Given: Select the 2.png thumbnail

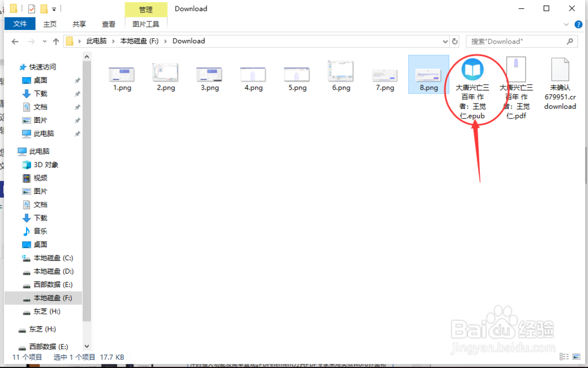Looking at the screenshot, I should pyautogui.click(x=165, y=72).
